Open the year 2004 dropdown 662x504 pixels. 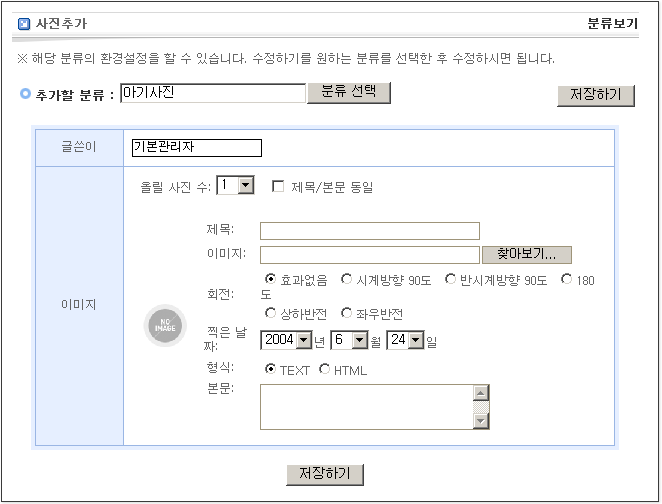pos(304,341)
